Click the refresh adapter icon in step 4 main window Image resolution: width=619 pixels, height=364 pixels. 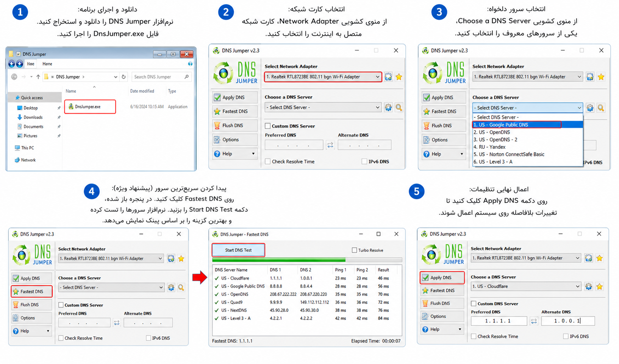point(171,258)
